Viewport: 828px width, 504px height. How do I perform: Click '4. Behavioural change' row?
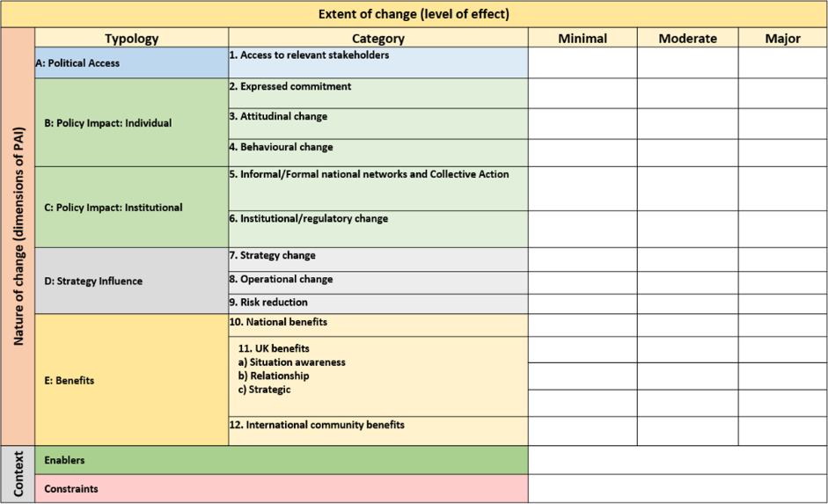(378, 153)
